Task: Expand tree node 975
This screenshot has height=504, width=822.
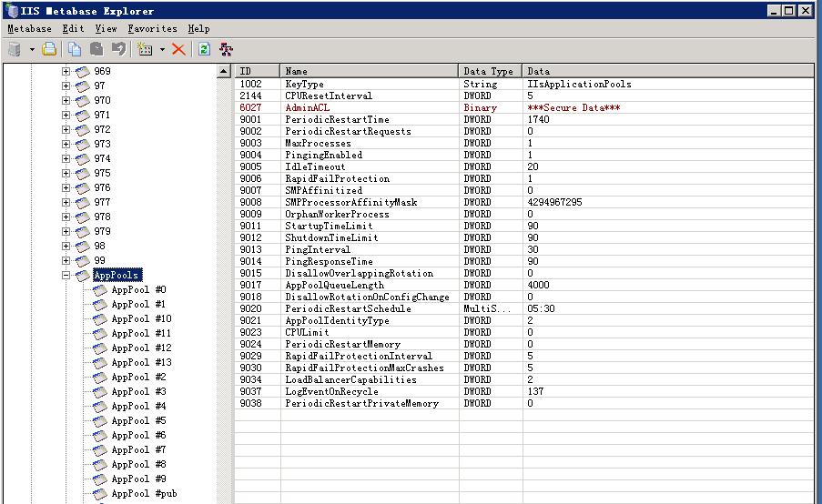Action: tap(66, 173)
